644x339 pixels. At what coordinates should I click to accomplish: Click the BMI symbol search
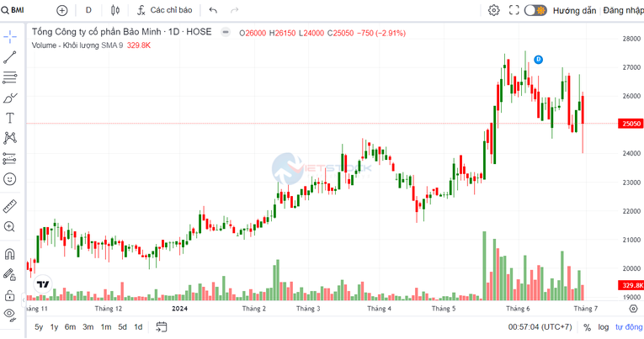tap(13, 10)
